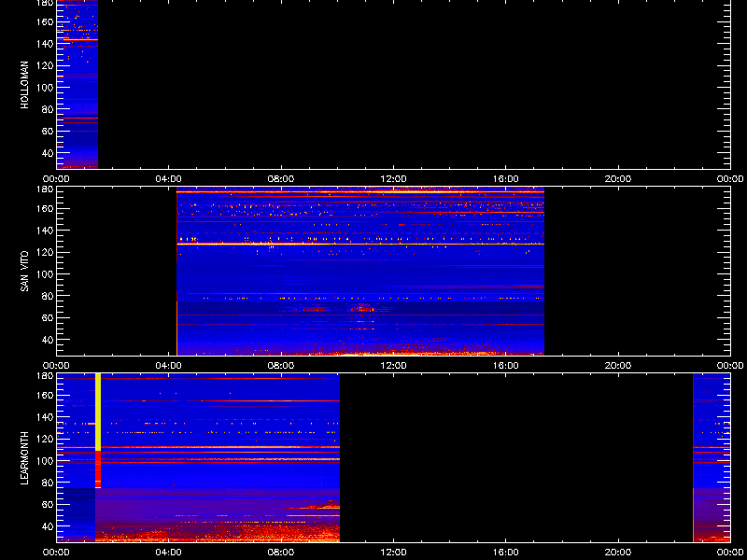Pick the 16:00 time label under San Vito panel
Viewport: 747px width, 560px height.
click(x=506, y=366)
